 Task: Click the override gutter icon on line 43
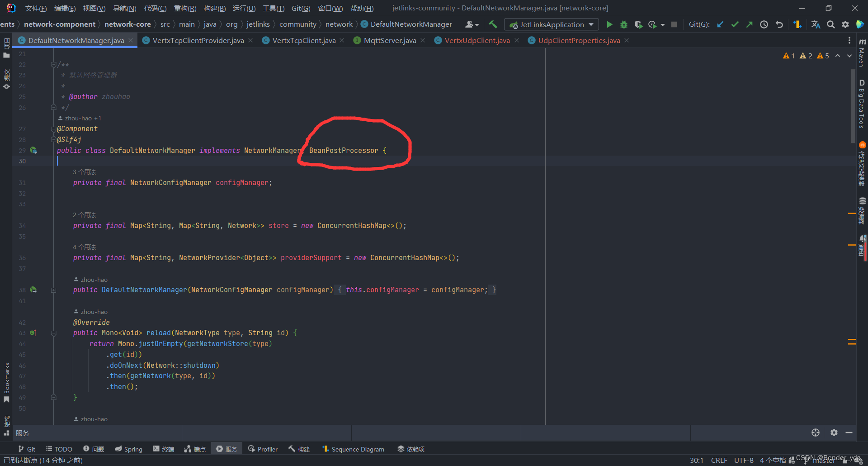(x=33, y=333)
